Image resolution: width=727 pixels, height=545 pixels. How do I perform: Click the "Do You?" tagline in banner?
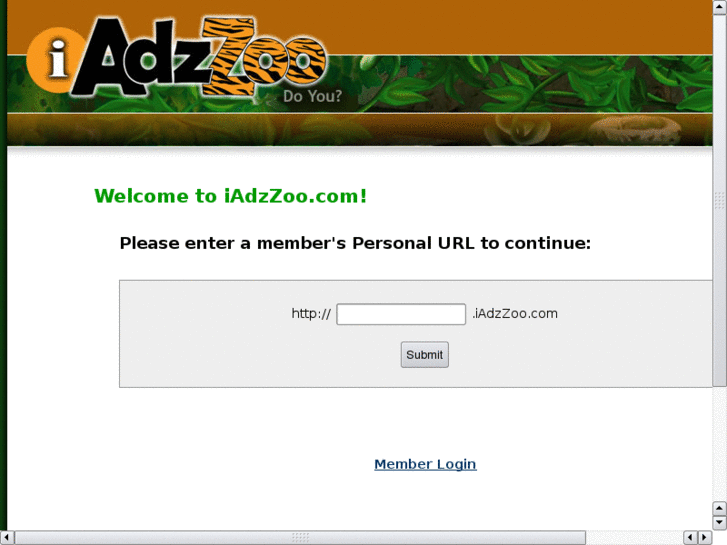pyautogui.click(x=312, y=96)
